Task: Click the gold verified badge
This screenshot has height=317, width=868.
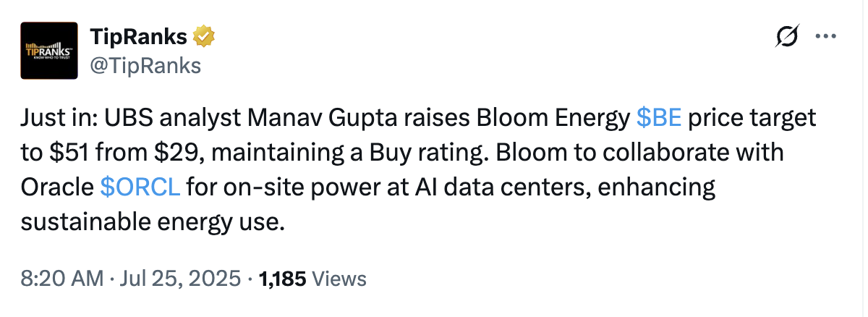Action: [205, 36]
